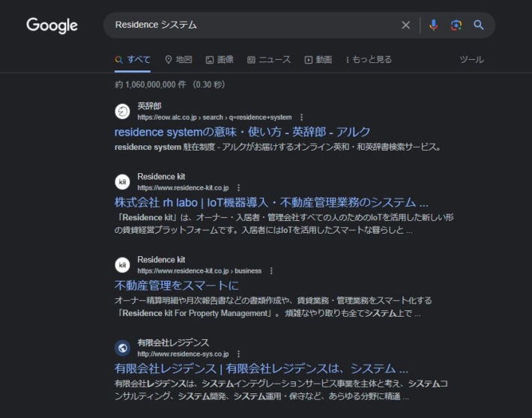Click snippet starting オーナー精算明細や月次報告書
Viewport: 532px width, 418px height.
[273, 306]
